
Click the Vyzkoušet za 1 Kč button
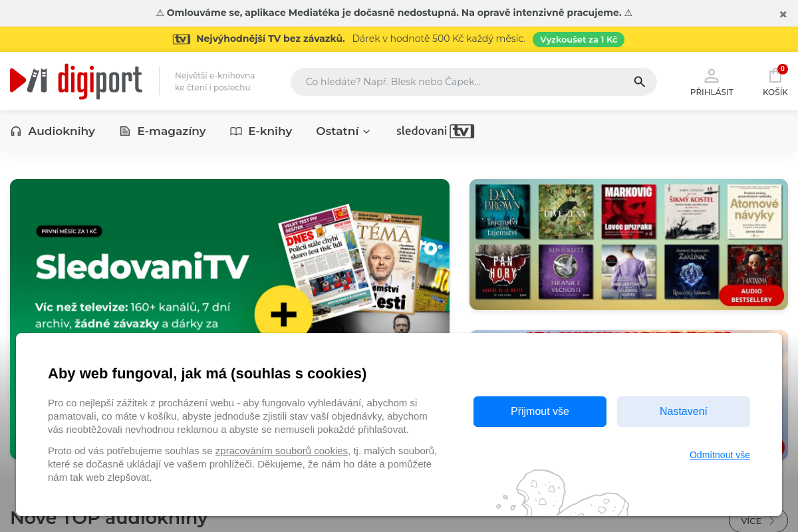coord(579,39)
